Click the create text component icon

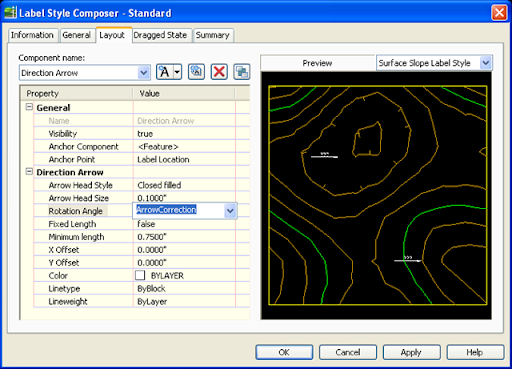[x=165, y=72]
